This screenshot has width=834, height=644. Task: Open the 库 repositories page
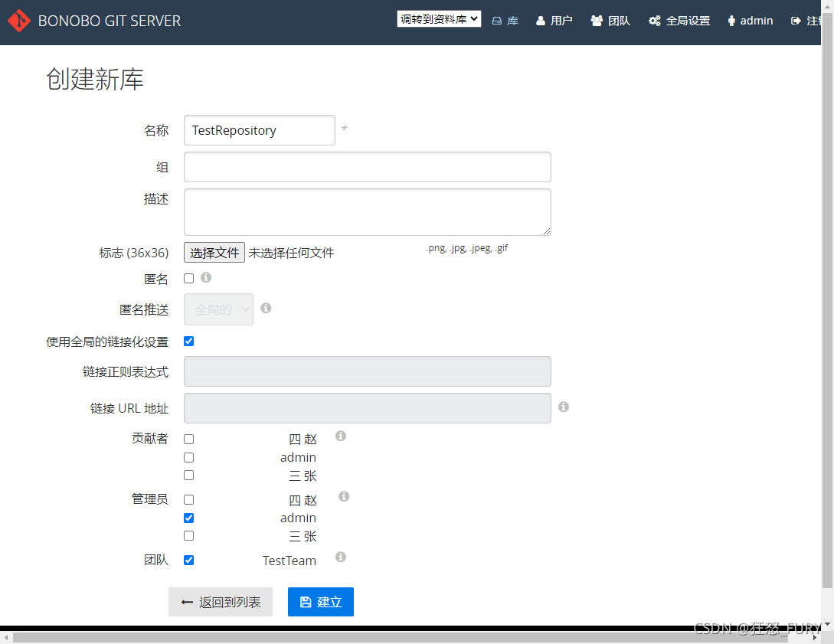coord(505,21)
